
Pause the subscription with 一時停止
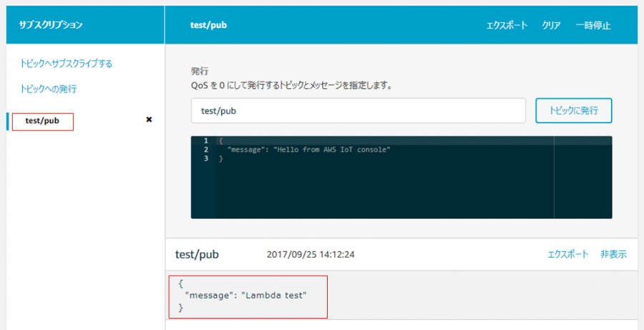pyautogui.click(x=593, y=26)
